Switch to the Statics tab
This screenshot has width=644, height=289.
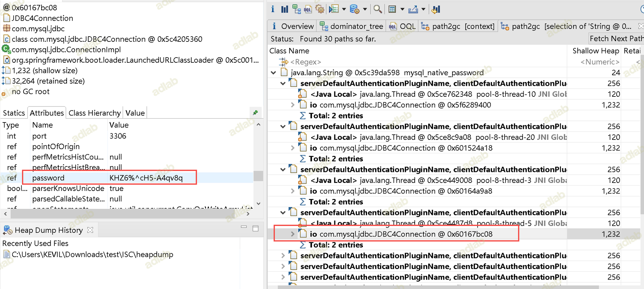pos(14,113)
